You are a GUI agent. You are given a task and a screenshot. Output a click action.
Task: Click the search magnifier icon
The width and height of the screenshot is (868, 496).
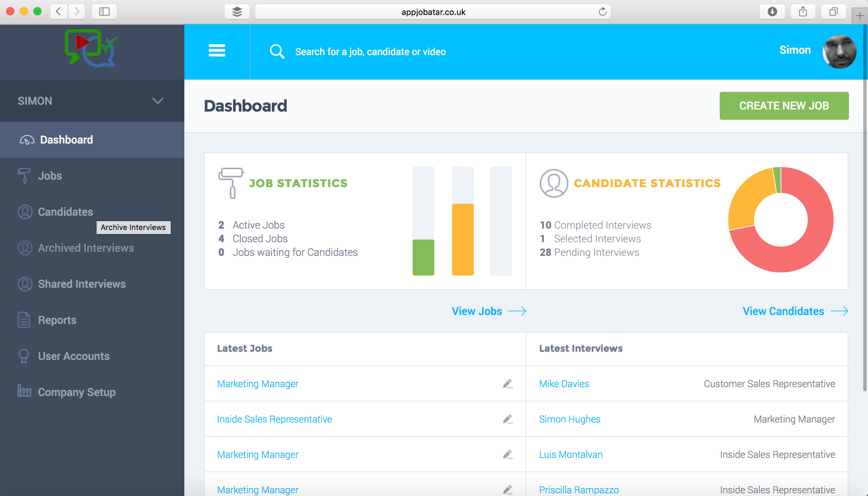click(277, 51)
